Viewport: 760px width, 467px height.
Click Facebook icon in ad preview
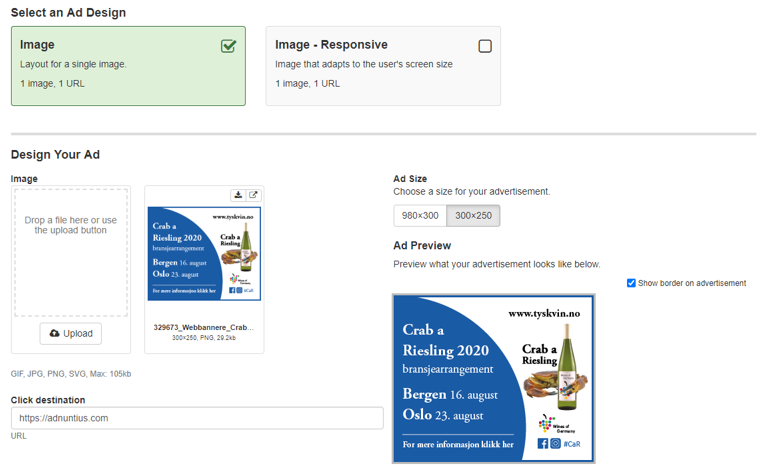[542, 443]
